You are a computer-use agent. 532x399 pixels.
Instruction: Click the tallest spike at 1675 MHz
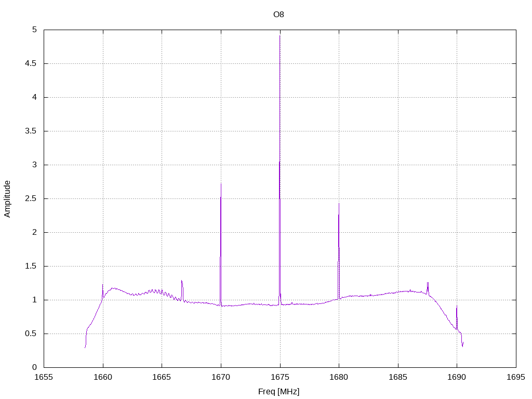pos(280,170)
